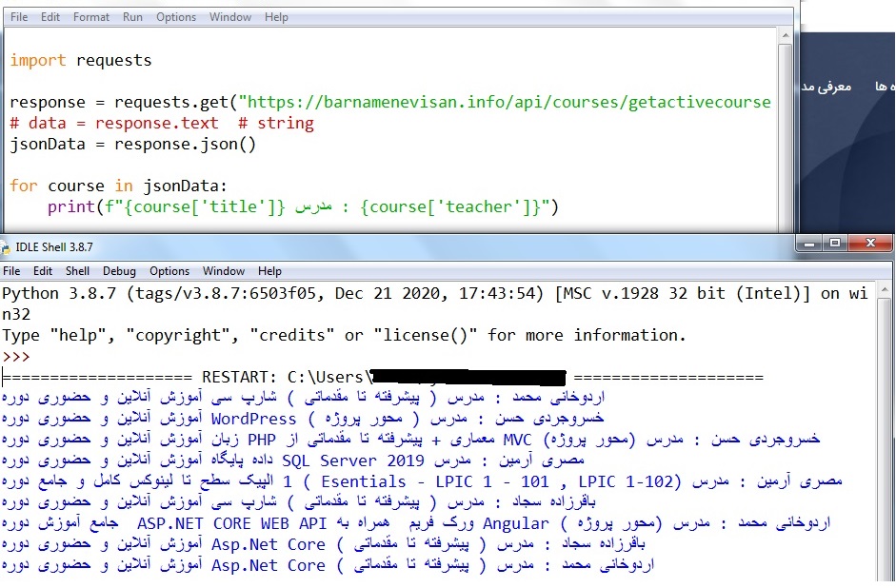896x588 pixels.
Task: Open the editor window's Edit menu
Action: [x=50, y=17]
